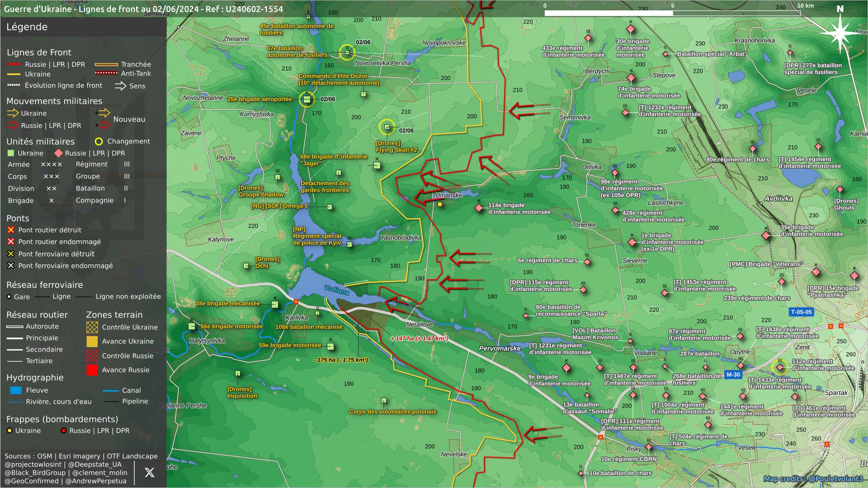Click the white scale bar segment
Image resolution: width=868 pixels, height=488 pixels.
[x=609, y=13]
